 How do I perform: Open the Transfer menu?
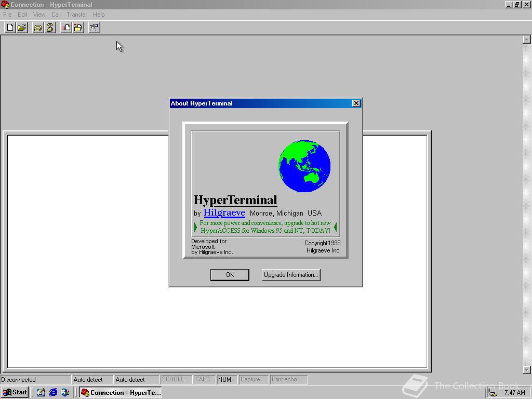tap(77, 15)
